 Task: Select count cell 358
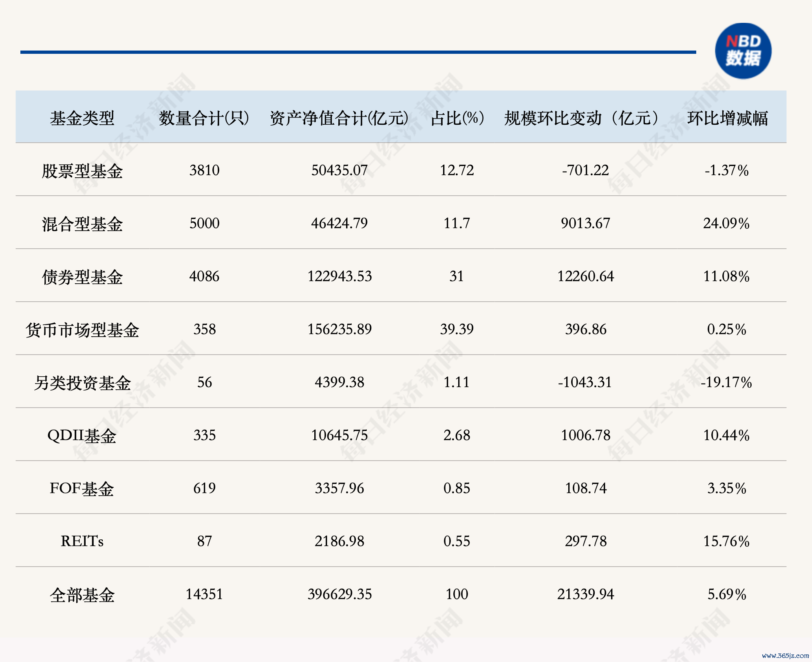pyautogui.click(x=204, y=329)
